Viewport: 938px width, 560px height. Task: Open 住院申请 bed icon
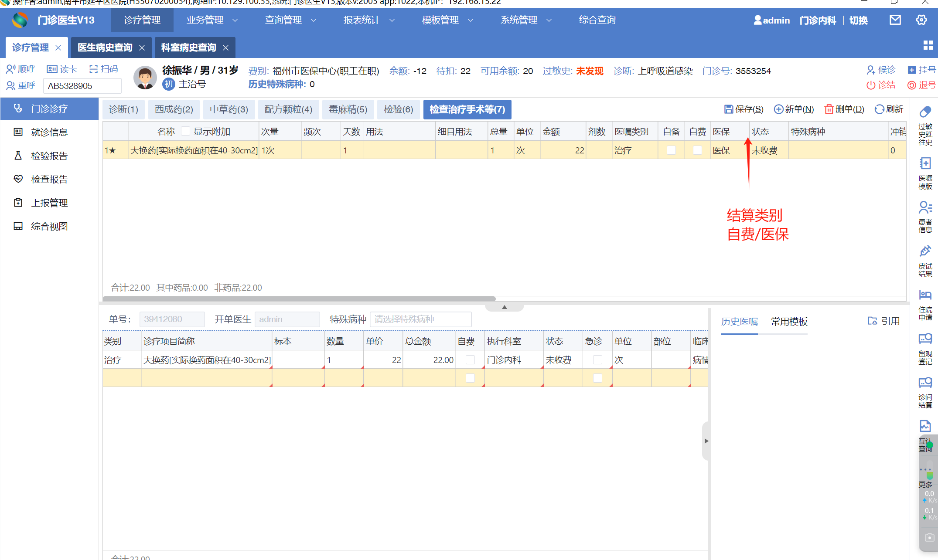tap(925, 295)
